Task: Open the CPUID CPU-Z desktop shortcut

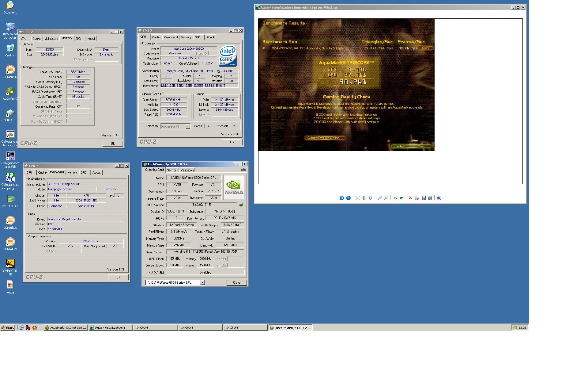Action: point(10,115)
